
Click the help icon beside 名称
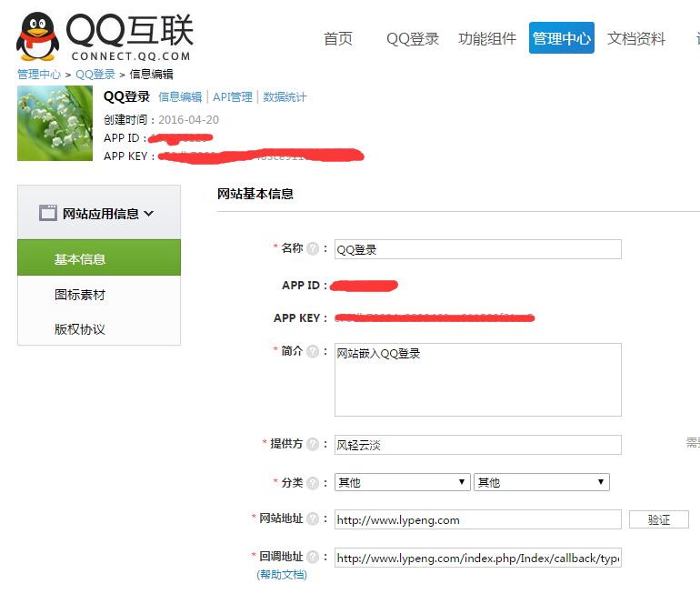pos(313,248)
